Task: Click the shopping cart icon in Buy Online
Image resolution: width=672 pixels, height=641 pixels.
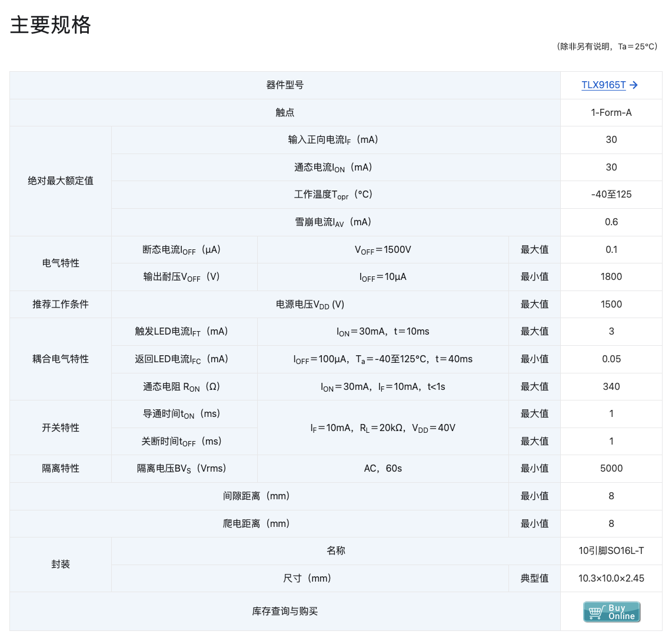Action: (595, 612)
